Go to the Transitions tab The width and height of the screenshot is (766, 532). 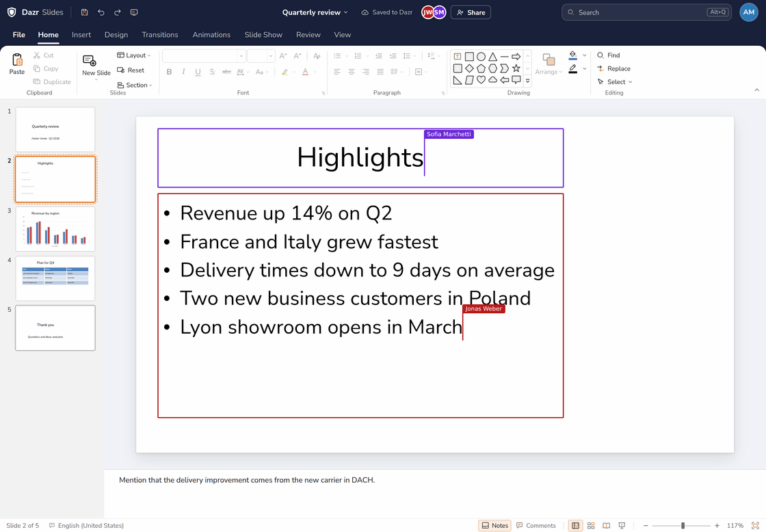[160, 35]
